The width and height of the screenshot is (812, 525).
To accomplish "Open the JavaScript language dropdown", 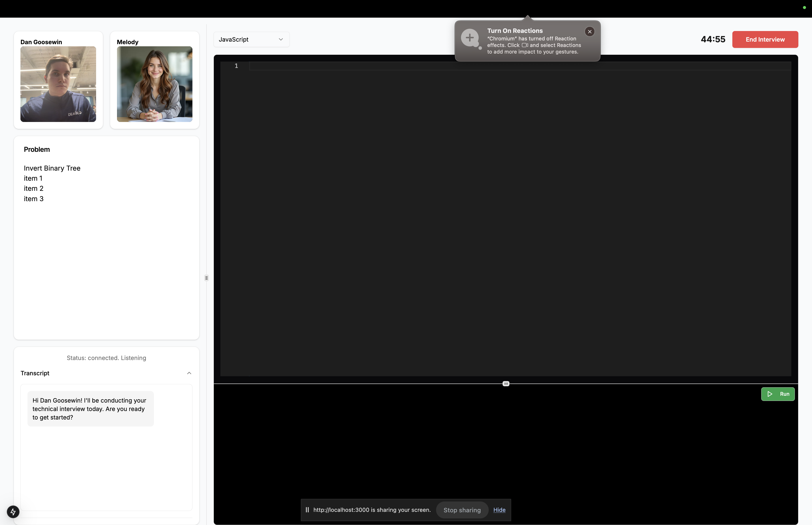I will click(251, 39).
